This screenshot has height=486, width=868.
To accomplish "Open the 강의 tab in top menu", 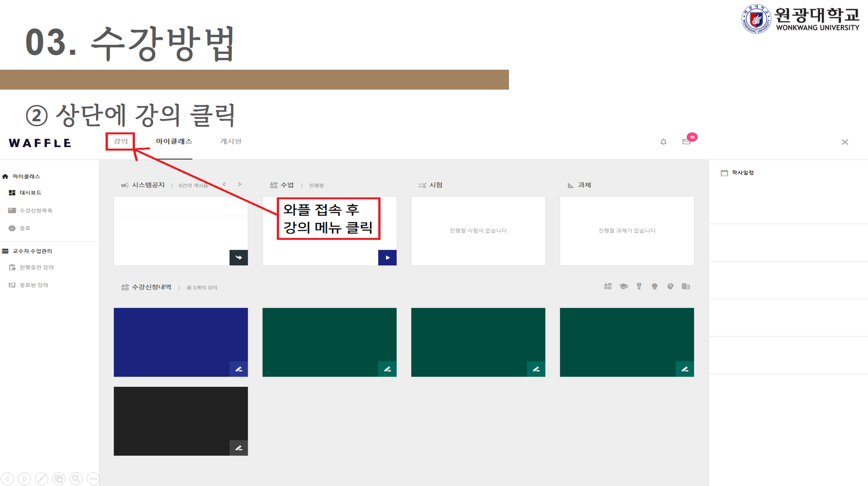I will [x=120, y=141].
